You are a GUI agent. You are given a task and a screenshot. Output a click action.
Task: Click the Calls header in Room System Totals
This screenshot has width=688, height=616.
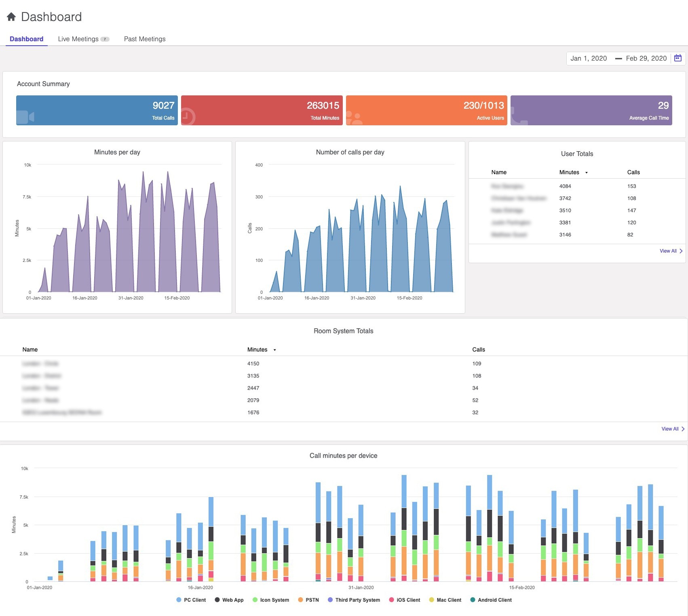pos(479,350)
